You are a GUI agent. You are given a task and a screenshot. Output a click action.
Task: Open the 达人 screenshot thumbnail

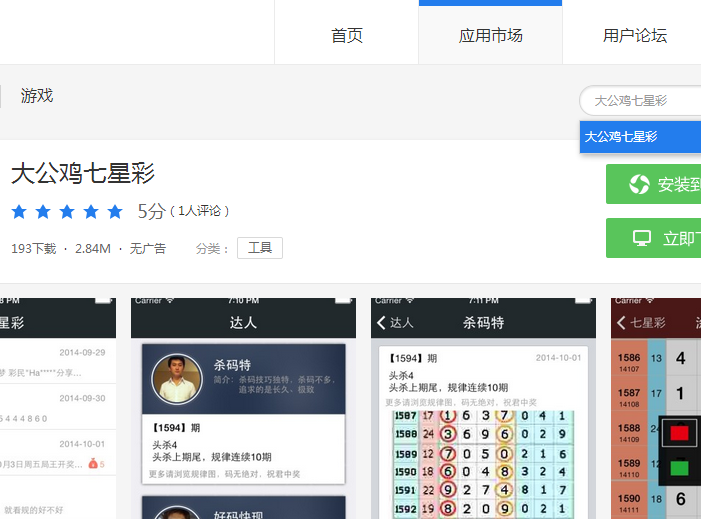243,408
